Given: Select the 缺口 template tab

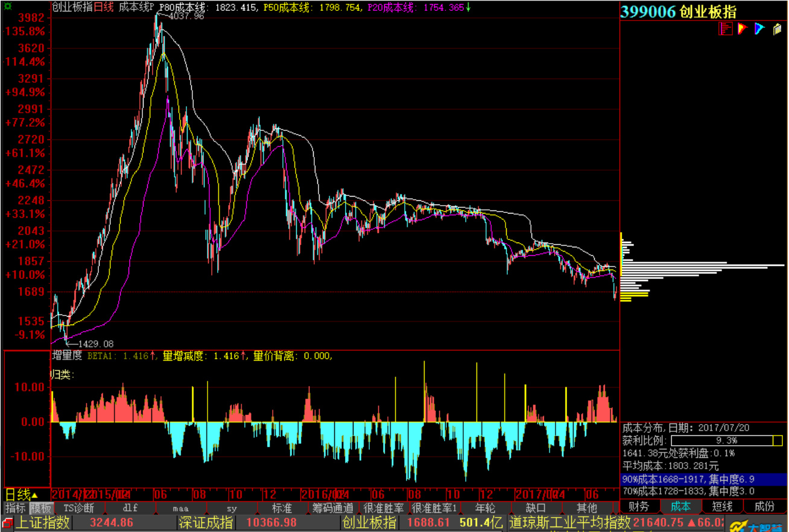Looking at the screenshot, I should point(536,508).
